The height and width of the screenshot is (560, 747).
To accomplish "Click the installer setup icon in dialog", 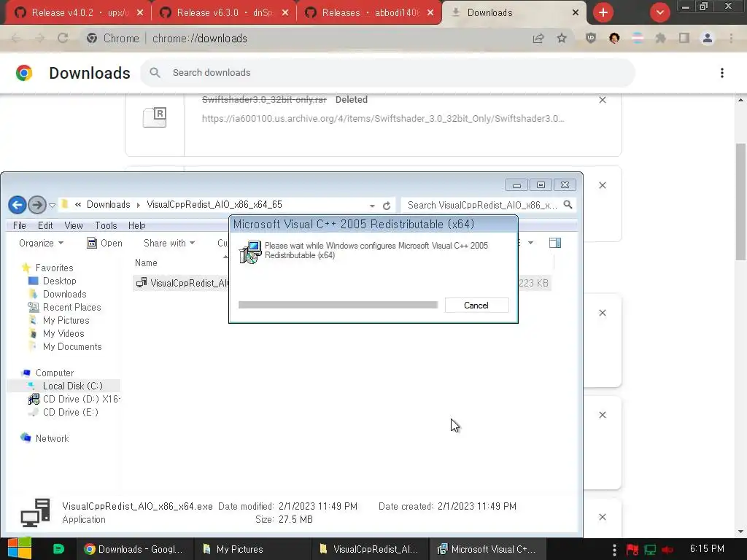I will tap(250, 252).
